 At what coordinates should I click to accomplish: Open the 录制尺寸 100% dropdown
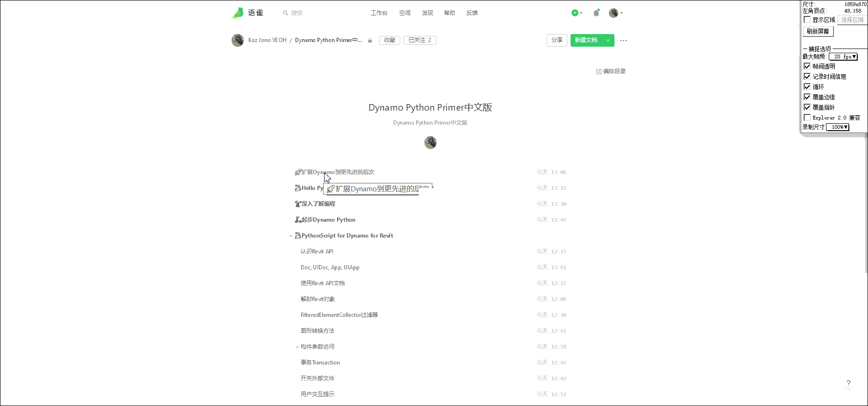click(837, 127)
